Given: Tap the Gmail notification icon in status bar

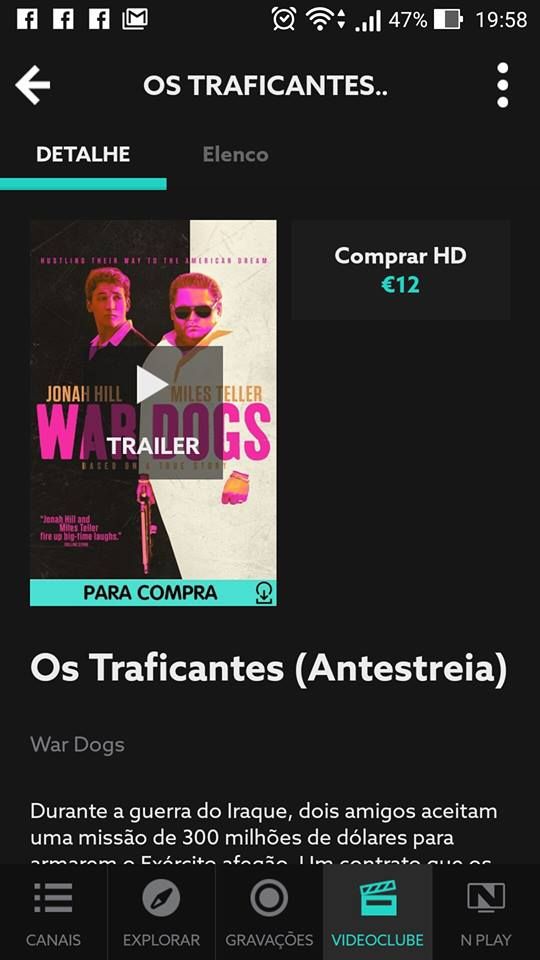Looking at the screenshot, I should 135,19.
